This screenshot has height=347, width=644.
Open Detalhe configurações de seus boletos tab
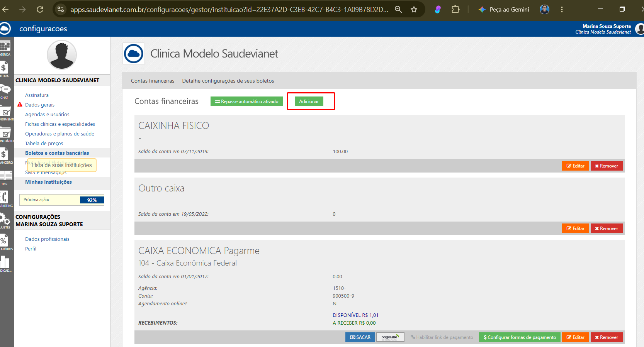[228, 81]
